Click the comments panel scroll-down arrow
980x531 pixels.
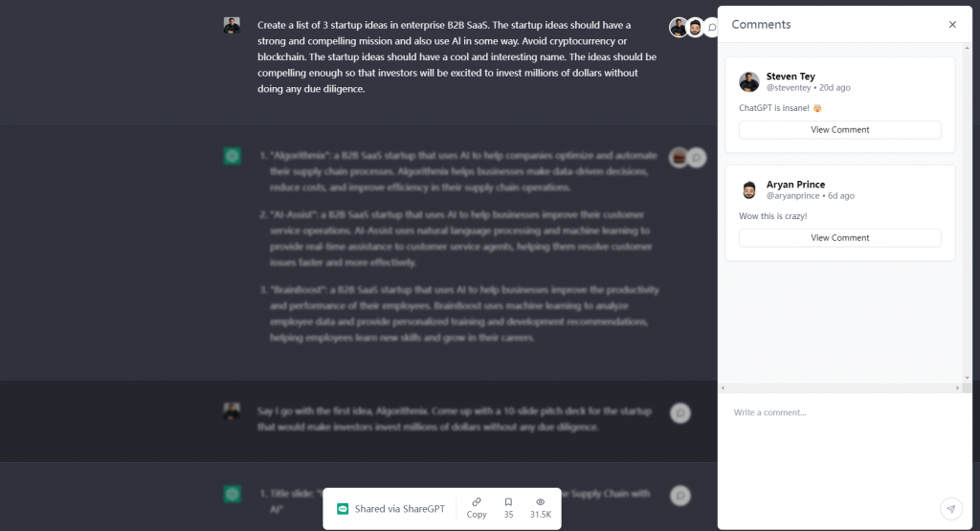coord(967,378)
